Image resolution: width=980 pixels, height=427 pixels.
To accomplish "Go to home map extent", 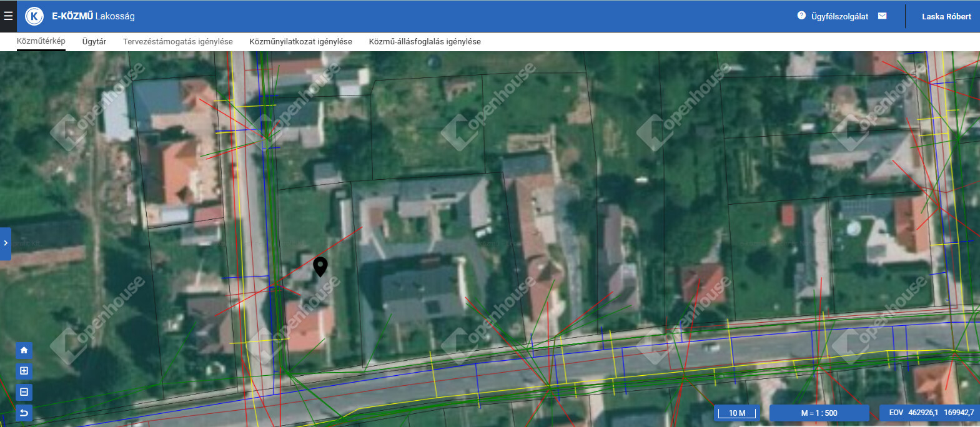I will [24, 350].
